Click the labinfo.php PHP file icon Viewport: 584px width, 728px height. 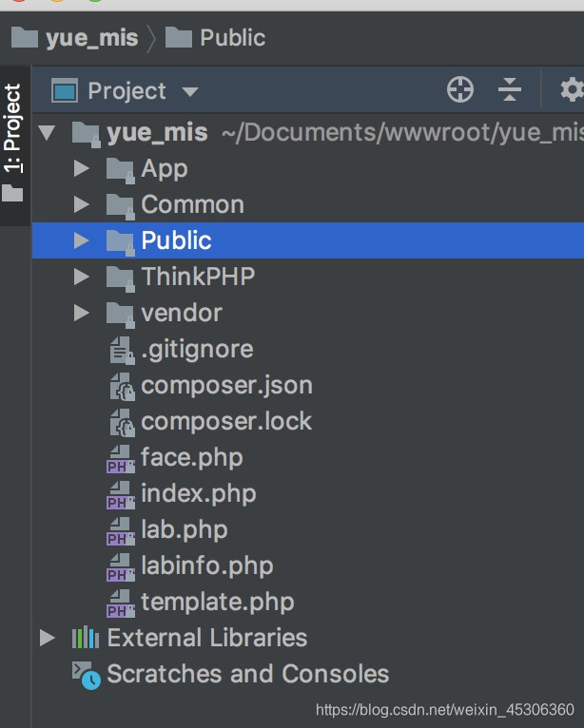(121, 567)
